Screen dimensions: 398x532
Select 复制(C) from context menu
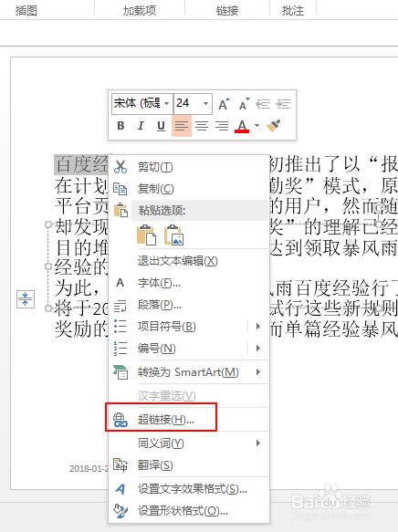pyautogui.click(x=155, y=189)
